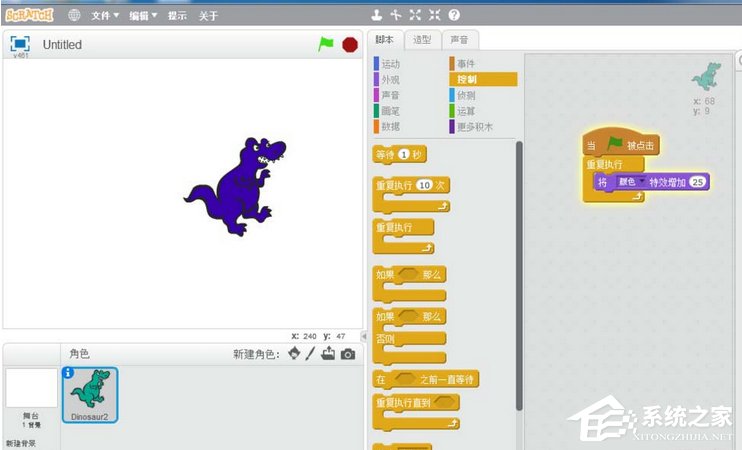Screen dimensions: 742x450
Task: Click the 否则 if-else block
Action: point(409,336)
